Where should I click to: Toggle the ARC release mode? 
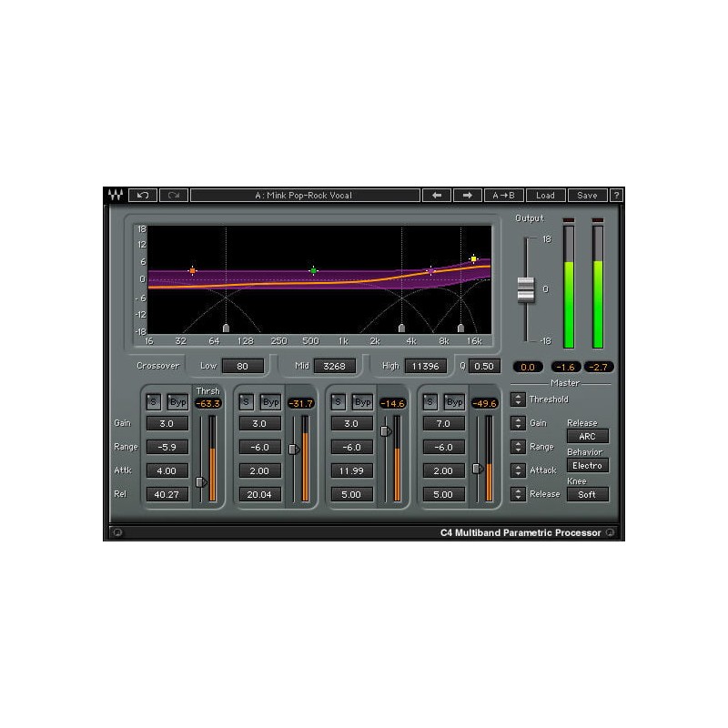point(587,436)
